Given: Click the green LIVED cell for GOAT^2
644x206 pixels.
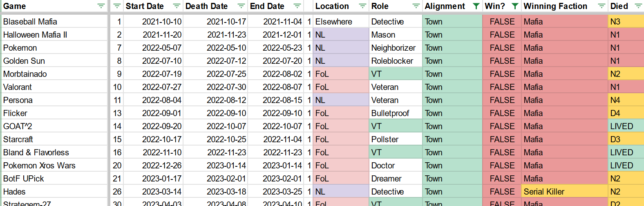Looking at the screenshot, I should pos(626,126).
